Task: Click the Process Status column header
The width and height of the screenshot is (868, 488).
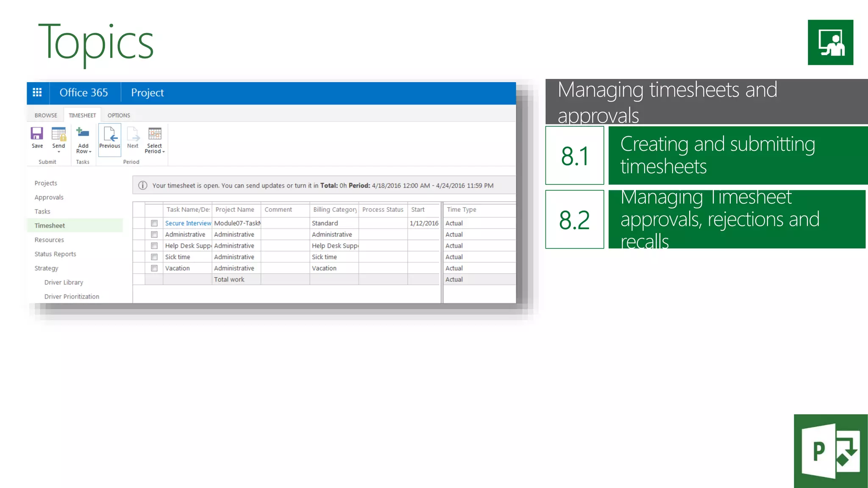Action: (383, 210)
